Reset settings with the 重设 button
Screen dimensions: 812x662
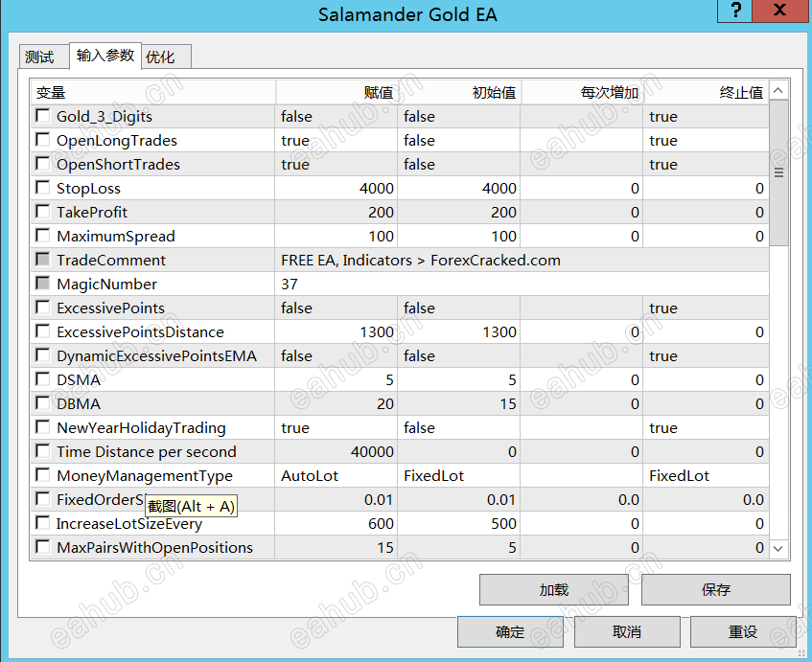click(743, 631)
